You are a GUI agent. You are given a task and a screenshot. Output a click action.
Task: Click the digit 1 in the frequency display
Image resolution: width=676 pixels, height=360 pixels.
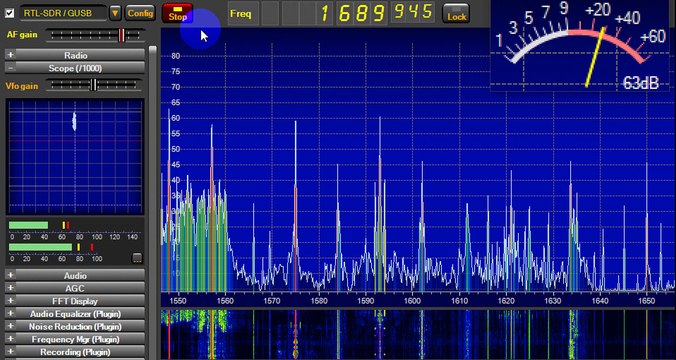click(325, 13)
